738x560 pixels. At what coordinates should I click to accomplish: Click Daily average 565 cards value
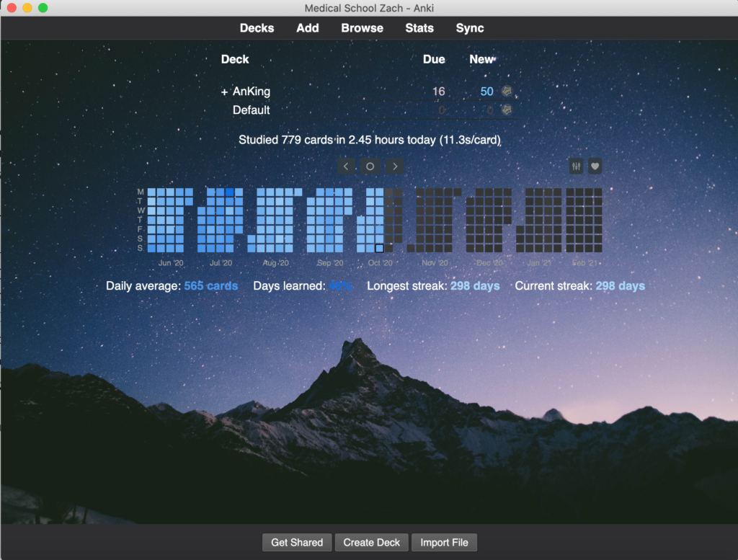click(211, 285)
